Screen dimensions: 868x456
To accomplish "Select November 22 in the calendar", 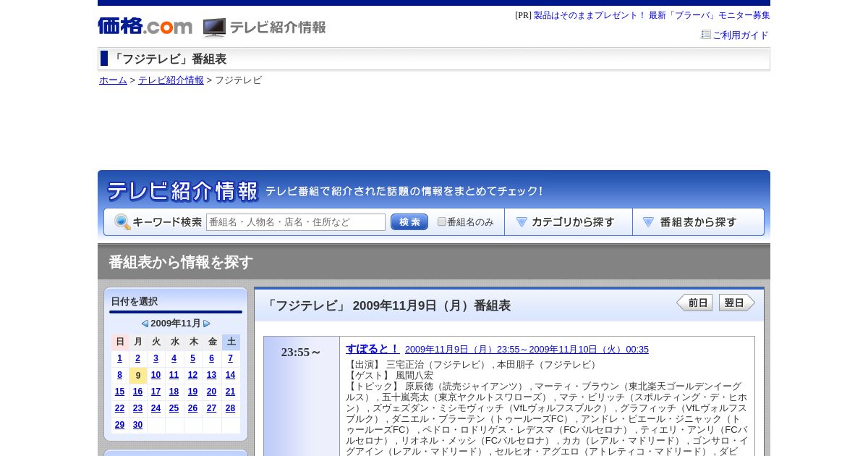I will [x=120, y=408].
